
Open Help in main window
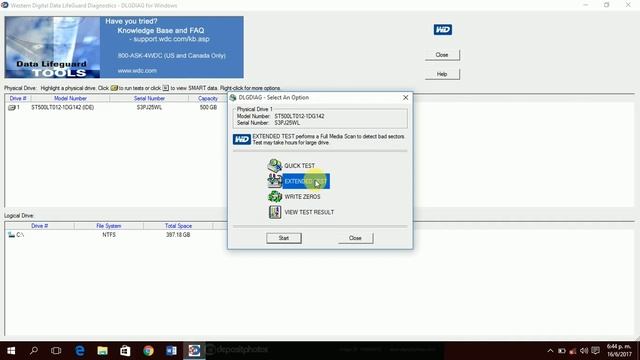442,74
